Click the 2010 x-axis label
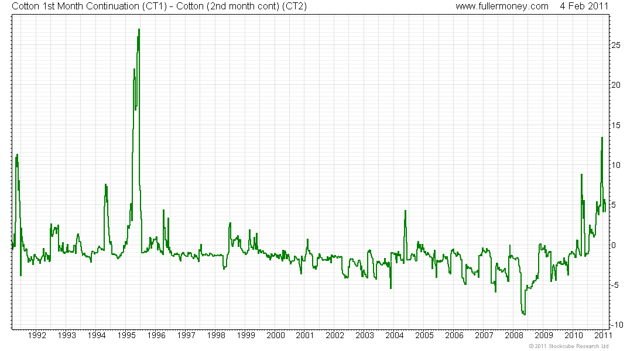This screenshot has width=644, height=351. click(573, 335)
